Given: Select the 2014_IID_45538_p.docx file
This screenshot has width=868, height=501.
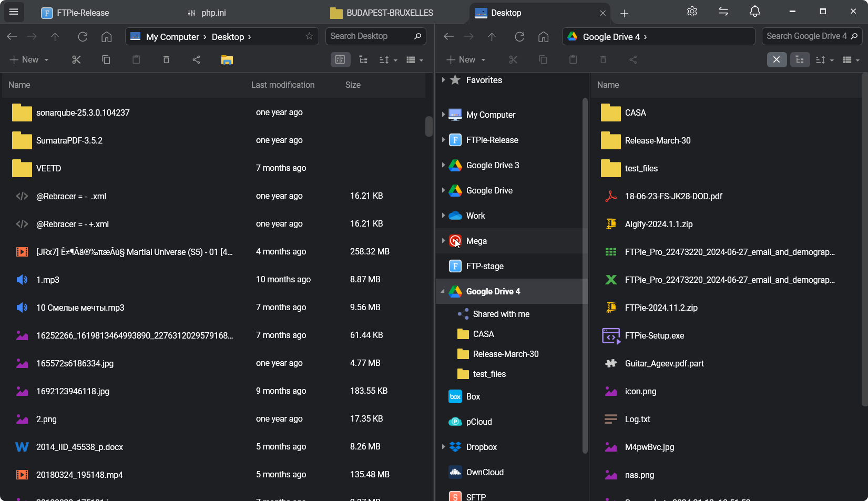Looking at the screenshot, I should click(213, 447).
